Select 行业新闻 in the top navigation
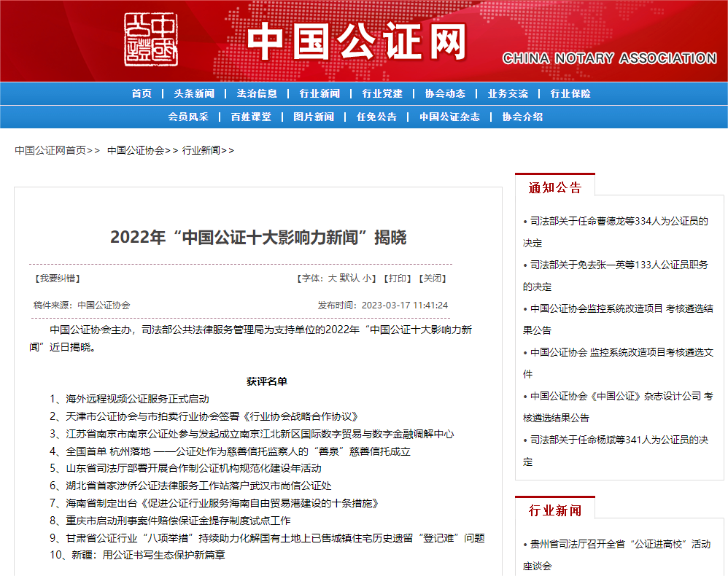The image size is (728, 576). tap(320, 93)
